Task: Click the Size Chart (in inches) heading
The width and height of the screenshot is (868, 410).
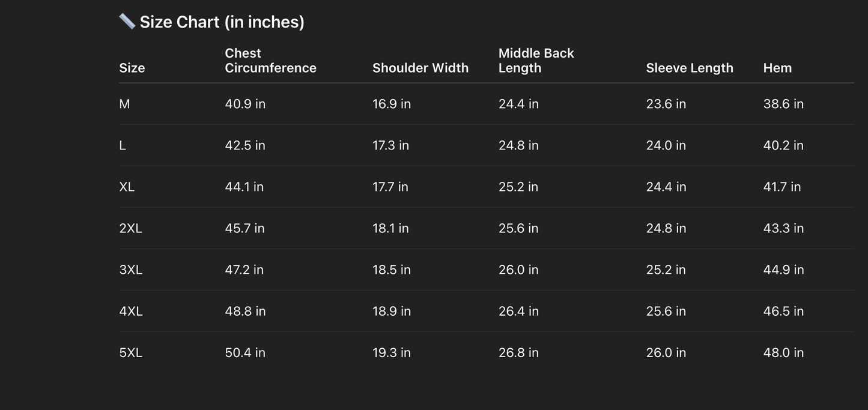Action: point(222,22)
